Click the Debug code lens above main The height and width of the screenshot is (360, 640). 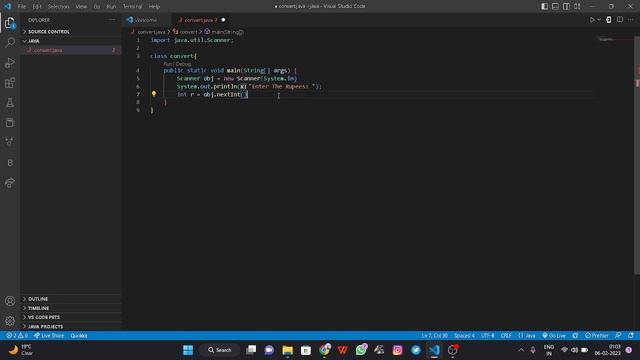pyautogui.click(x=183, y=64)
